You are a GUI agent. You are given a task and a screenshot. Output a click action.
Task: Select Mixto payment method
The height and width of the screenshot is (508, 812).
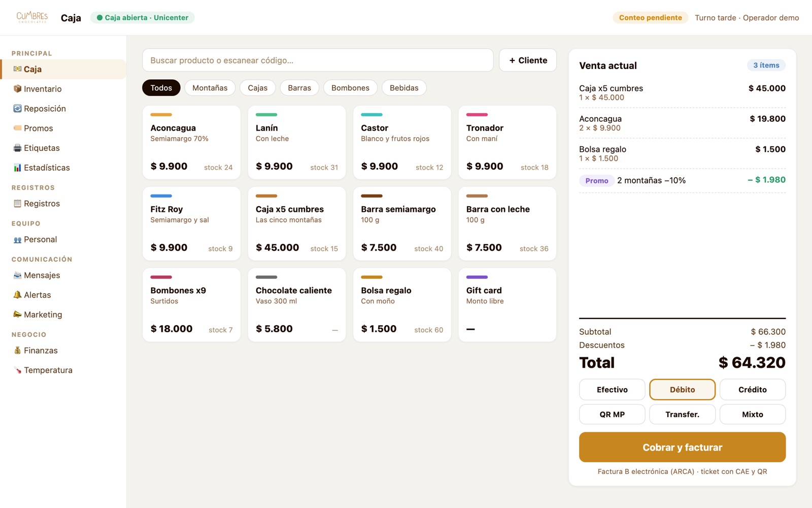pyautogui.click(x=753, y=415)
